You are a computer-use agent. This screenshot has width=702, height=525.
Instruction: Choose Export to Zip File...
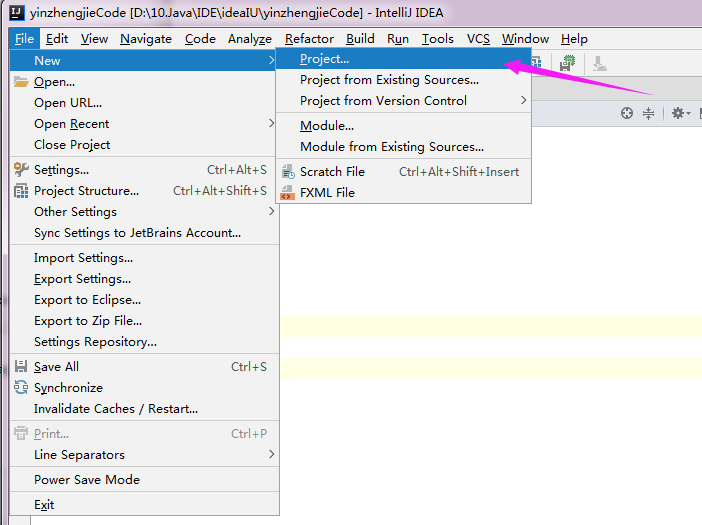pos(144,321)
